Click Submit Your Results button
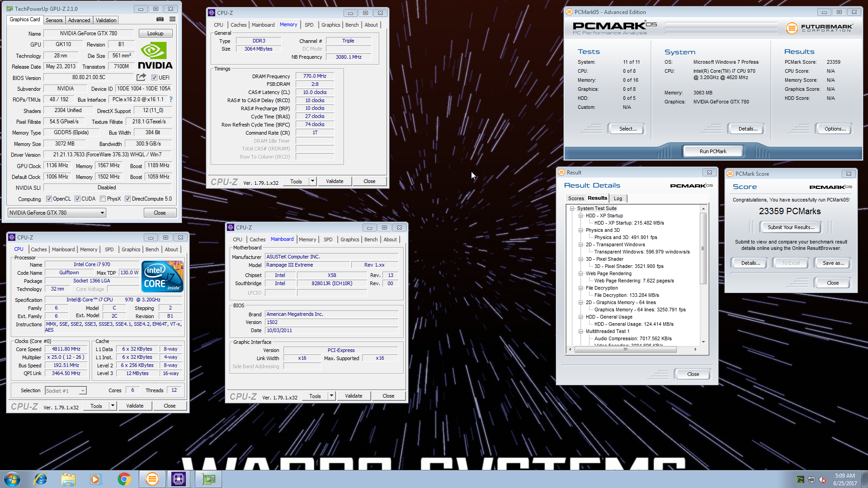The height and width of the screenshot is (488, 868). coord(791,227)
